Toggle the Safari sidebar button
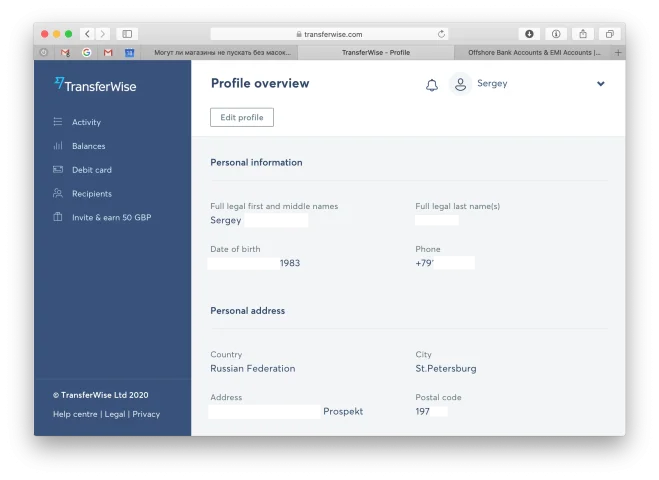 [127, 34]
